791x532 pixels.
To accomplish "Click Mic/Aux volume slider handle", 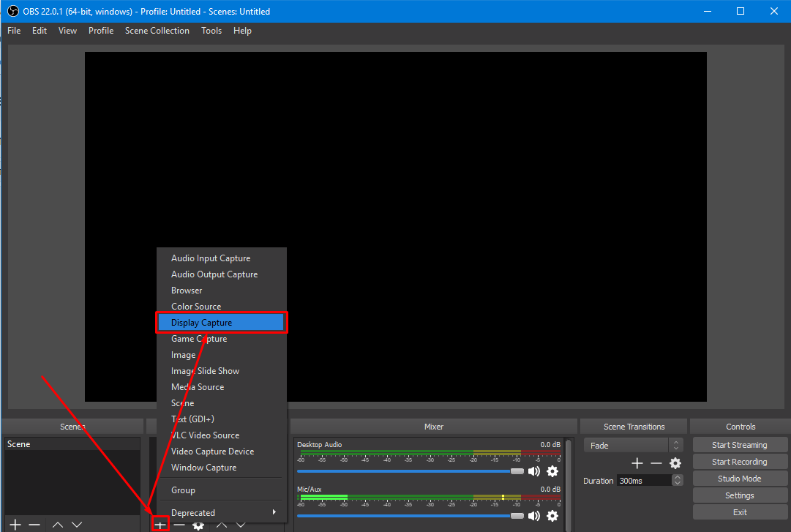I will click(517, 515).
